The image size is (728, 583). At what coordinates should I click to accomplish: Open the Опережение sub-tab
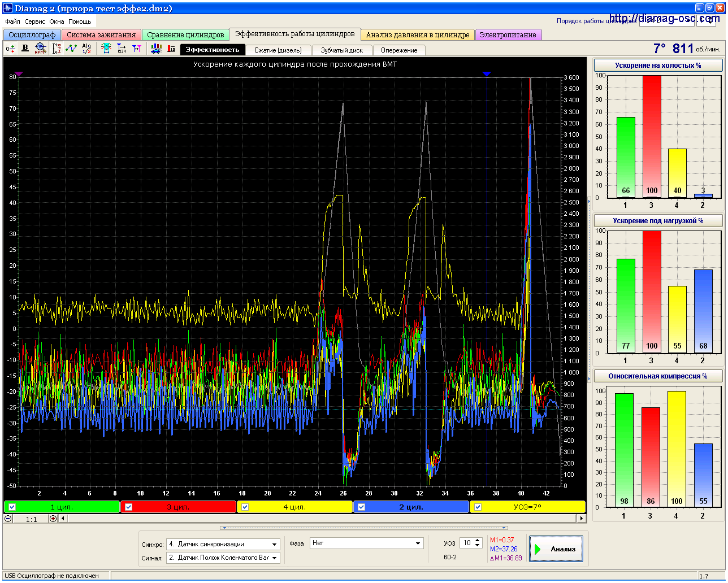[399, 50]
